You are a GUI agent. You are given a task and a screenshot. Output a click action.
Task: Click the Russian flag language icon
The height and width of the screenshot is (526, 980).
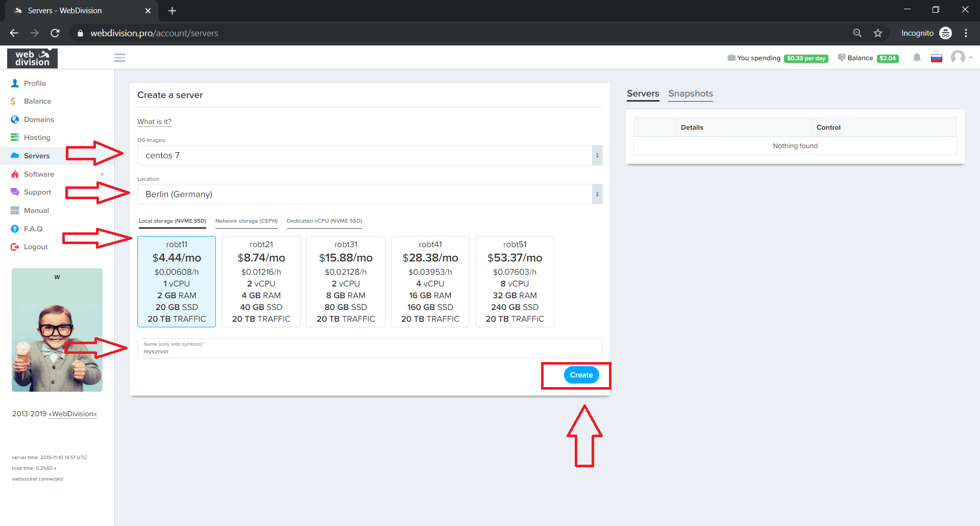936,58
